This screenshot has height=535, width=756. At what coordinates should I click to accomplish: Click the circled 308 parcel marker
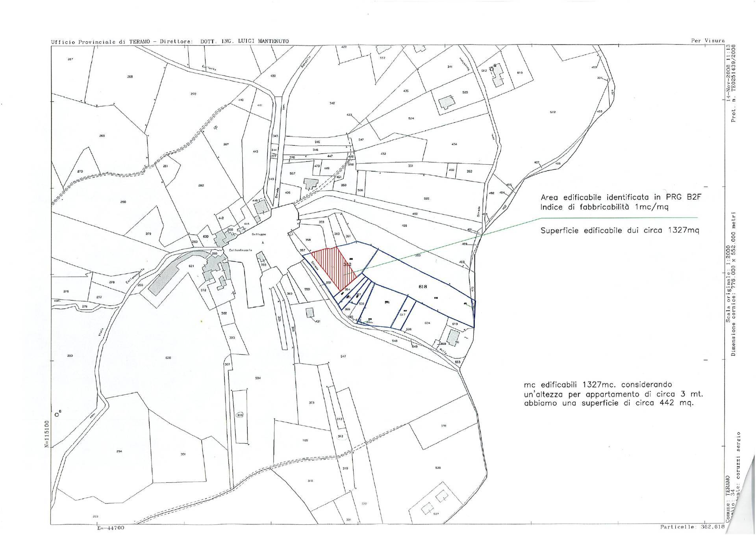(x=239, y=415)
